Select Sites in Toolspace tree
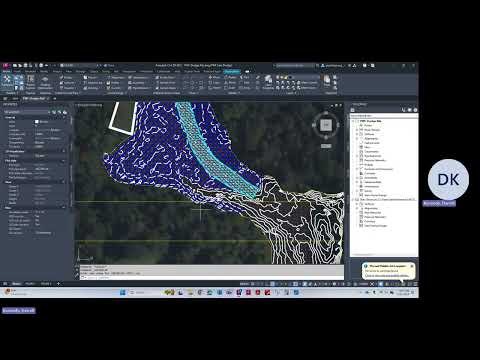The width and height of the screenshot is (480, 360). click(367, 147)
